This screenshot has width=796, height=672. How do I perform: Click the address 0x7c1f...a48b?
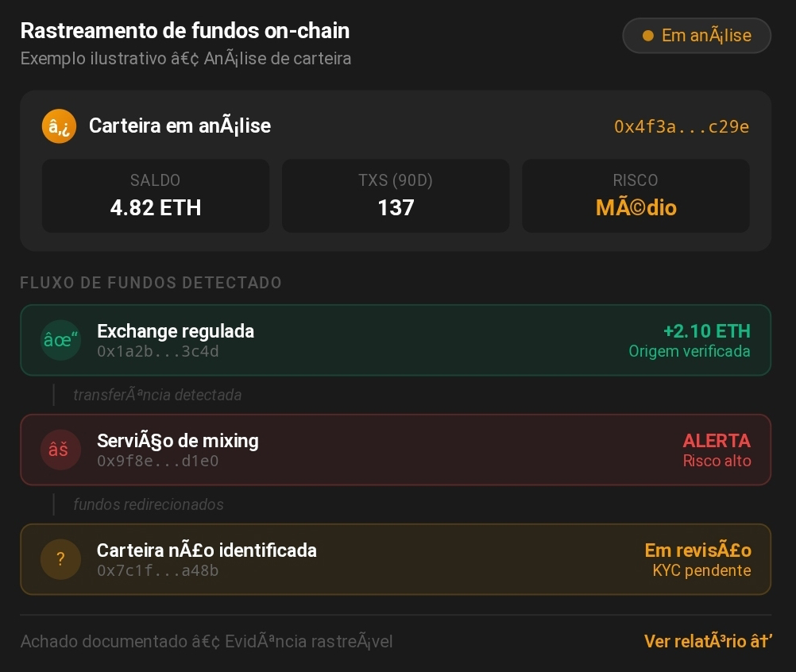pos(158,570)
